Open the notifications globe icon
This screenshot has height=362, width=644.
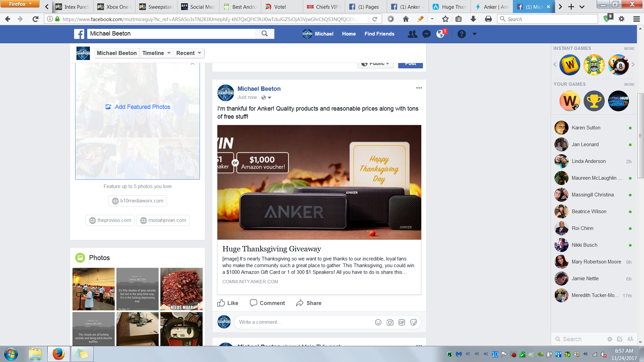pyautogui.click(x=440, y=34)
